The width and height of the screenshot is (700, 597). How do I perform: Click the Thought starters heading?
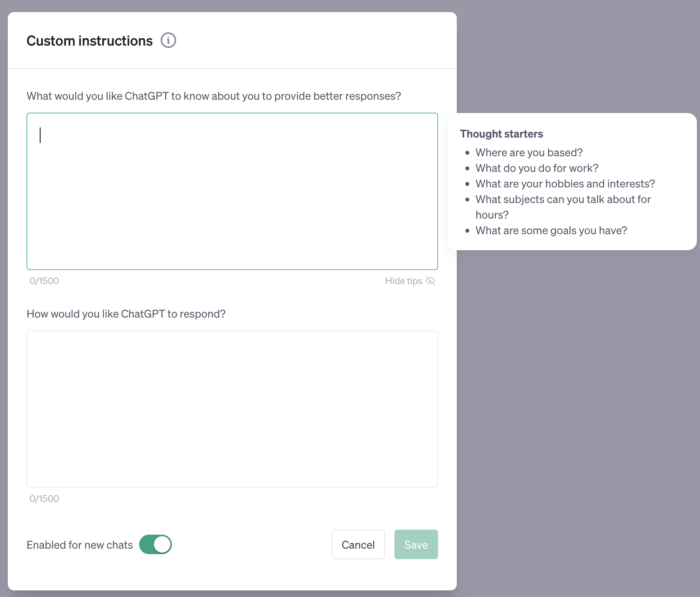[x=501, y=134]
